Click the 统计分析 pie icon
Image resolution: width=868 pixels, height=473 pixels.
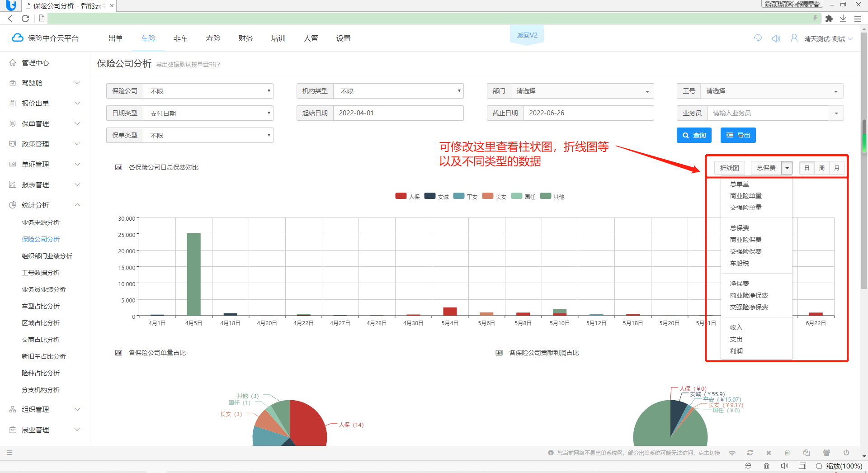click(13, 205)
